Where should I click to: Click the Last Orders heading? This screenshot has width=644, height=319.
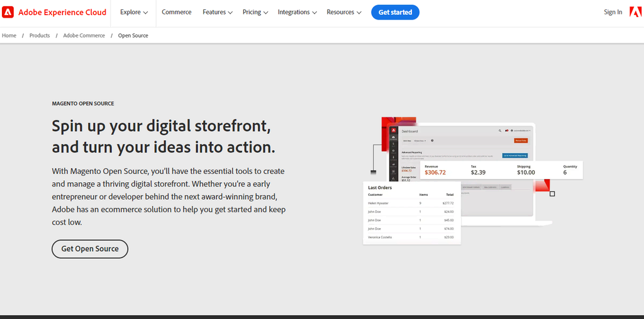[380, 187]
